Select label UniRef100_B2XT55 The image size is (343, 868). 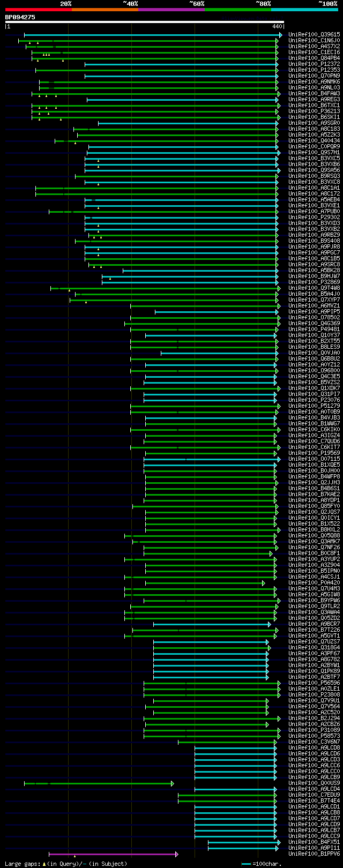[314, 341]
